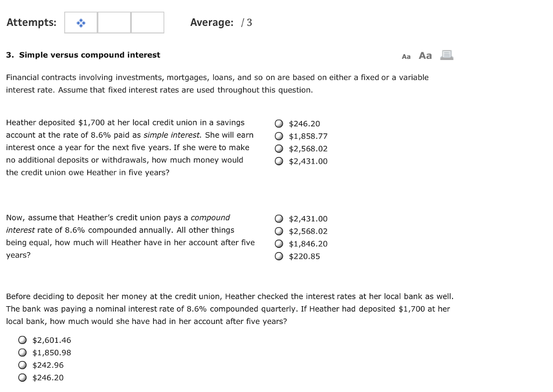Pick $2,431.00 for the simple interest question
The width and height of the screenshot is (553, 392).
(279, 161)
